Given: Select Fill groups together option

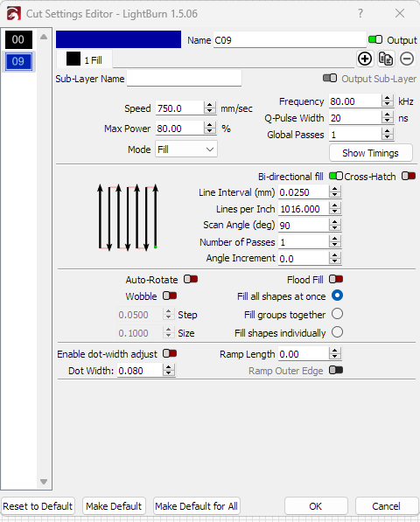Looking at the screenshot, I should coord(337,314).
